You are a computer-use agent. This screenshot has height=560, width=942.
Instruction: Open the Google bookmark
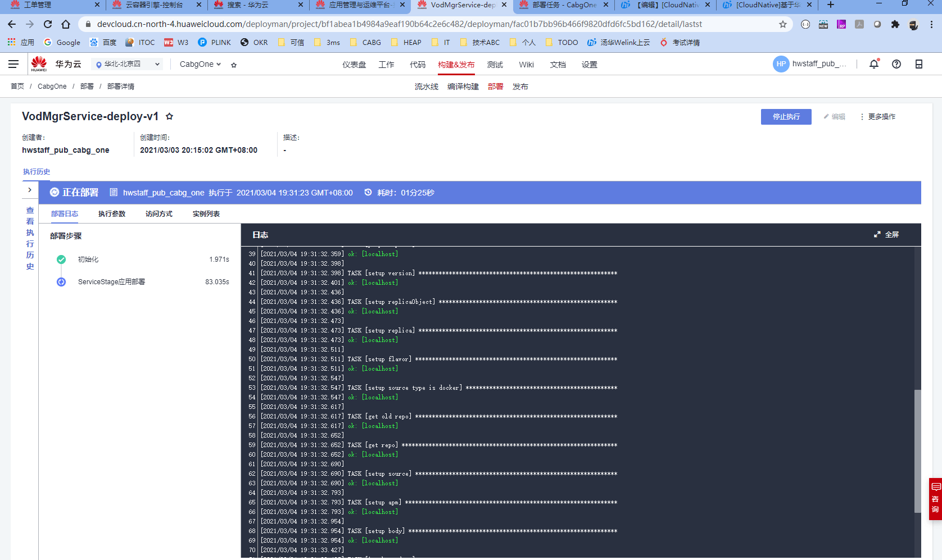62,43
